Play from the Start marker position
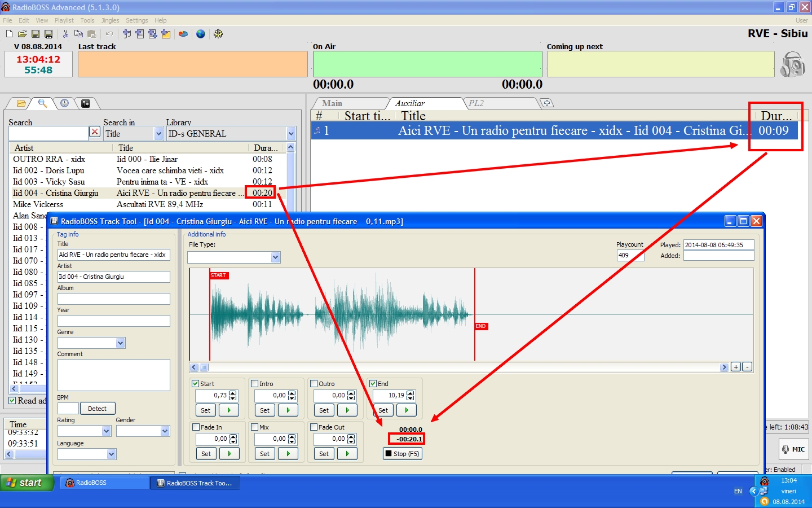 coord(229,410)
